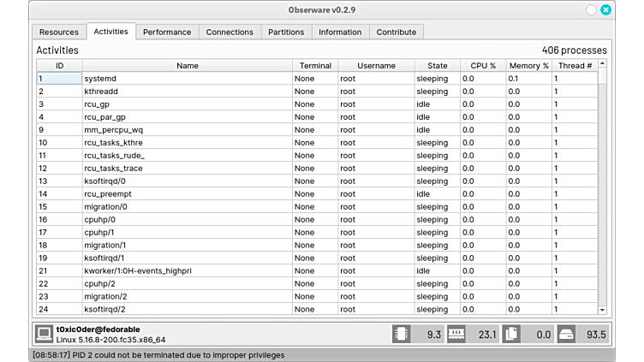The height and width of the screenshot is (362, 644).
Task: Select the kworker/1:0H-events_highpri process
Action: coord(187,271)
